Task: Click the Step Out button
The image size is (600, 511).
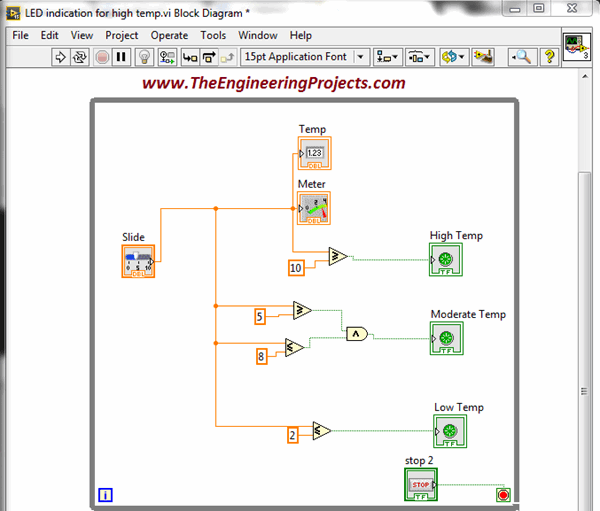Action: tap(228, 57)
